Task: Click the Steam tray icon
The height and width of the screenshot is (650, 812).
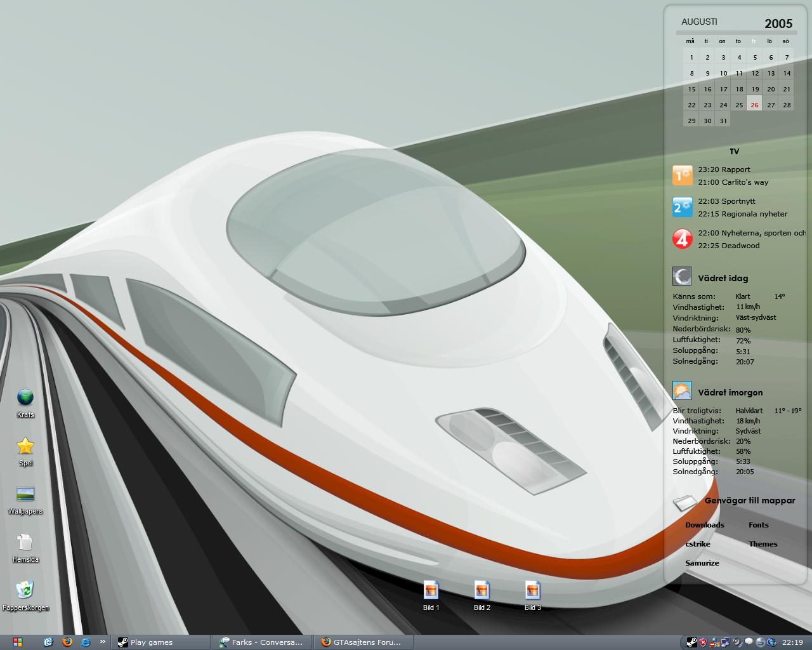Action: click(692, 642)
